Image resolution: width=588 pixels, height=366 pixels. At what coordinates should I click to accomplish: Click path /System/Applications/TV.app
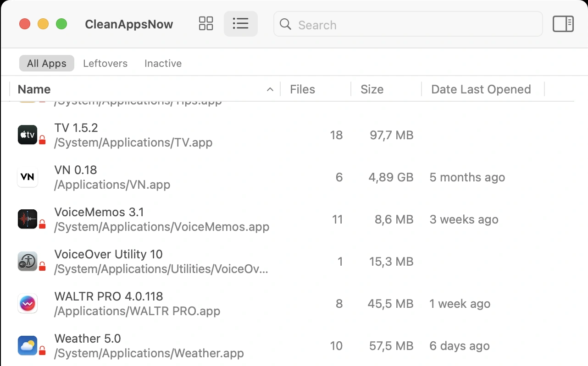coord(133,142)
